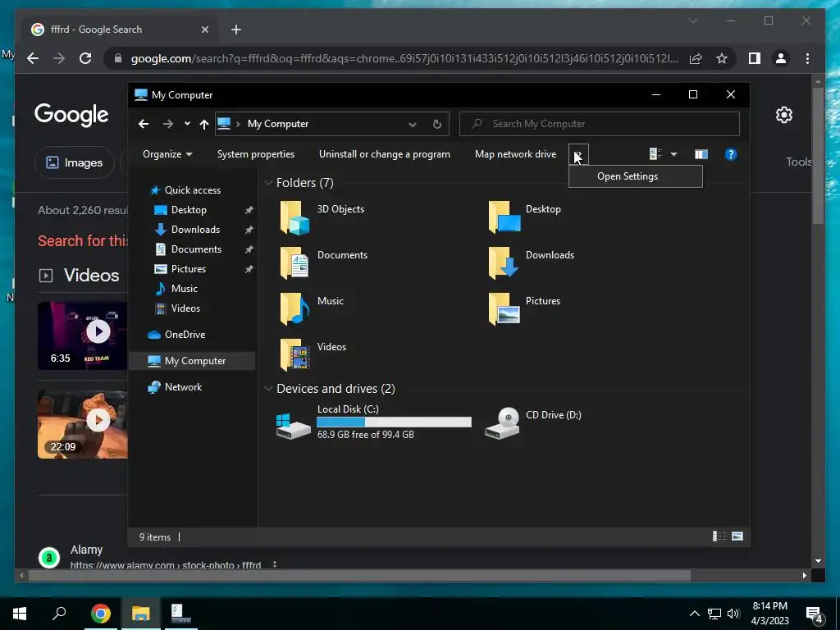The image size is (840, 630).
Task: Open address bar history dropdown
Action: [x=413, y=125]
